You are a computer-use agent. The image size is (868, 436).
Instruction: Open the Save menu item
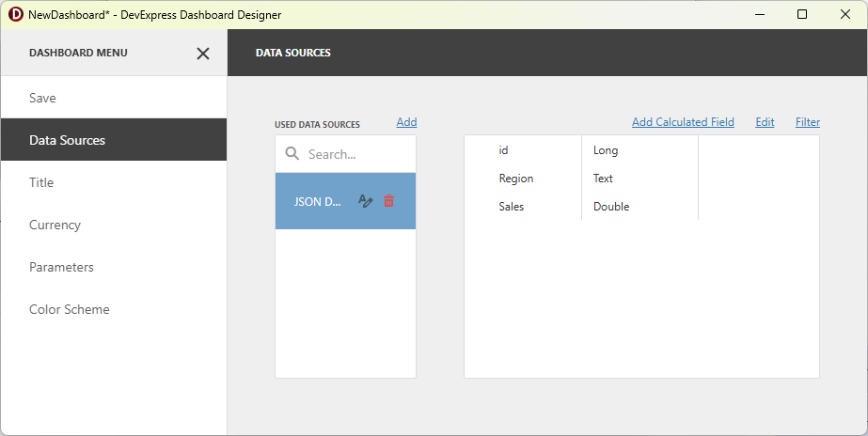(114, 98)
